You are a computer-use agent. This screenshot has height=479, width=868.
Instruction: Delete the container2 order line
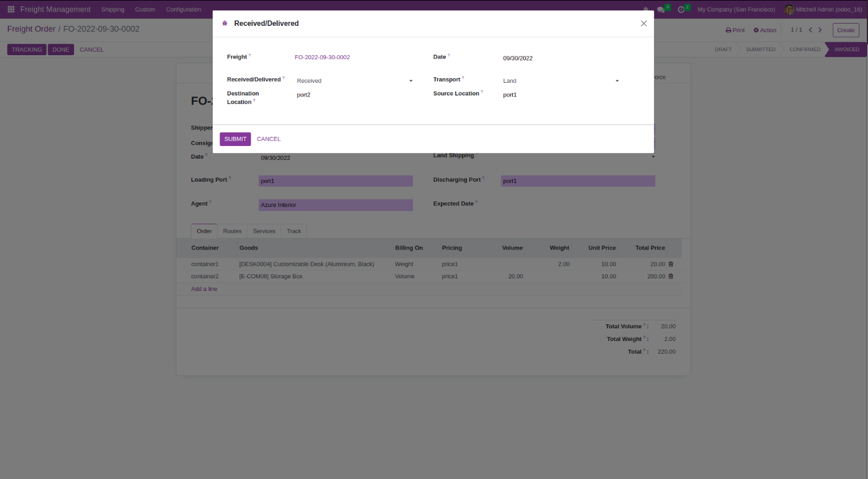coord(671,277)
